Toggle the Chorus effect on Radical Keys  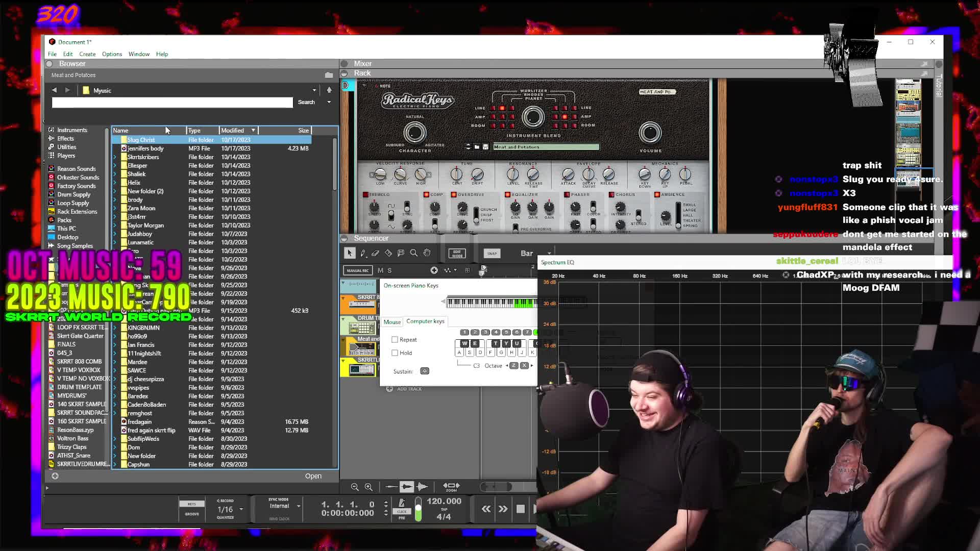click(x=611, y=195)
